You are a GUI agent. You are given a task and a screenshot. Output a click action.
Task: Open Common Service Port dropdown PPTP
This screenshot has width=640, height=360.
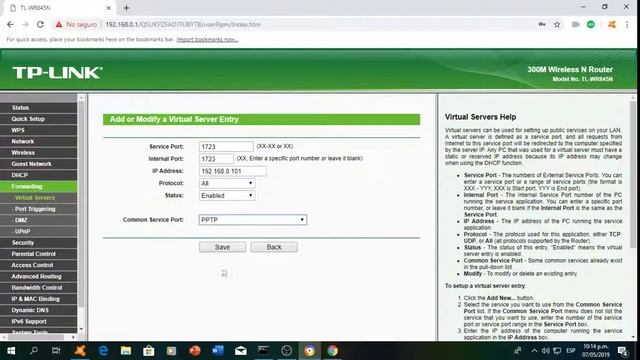coord(253,220)
